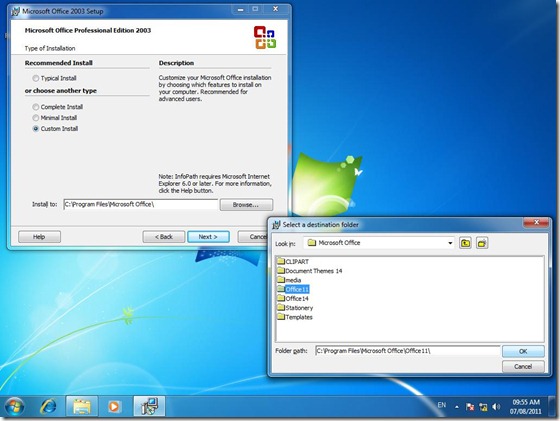Screen dimensions: 560x421
Task: Close the Microsoft Office 2003 Setup window
Action: (x=275, y=9)
